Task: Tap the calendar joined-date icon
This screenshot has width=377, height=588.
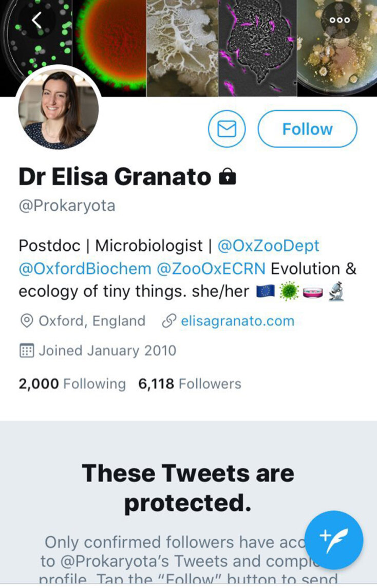Action: [26, 351]
